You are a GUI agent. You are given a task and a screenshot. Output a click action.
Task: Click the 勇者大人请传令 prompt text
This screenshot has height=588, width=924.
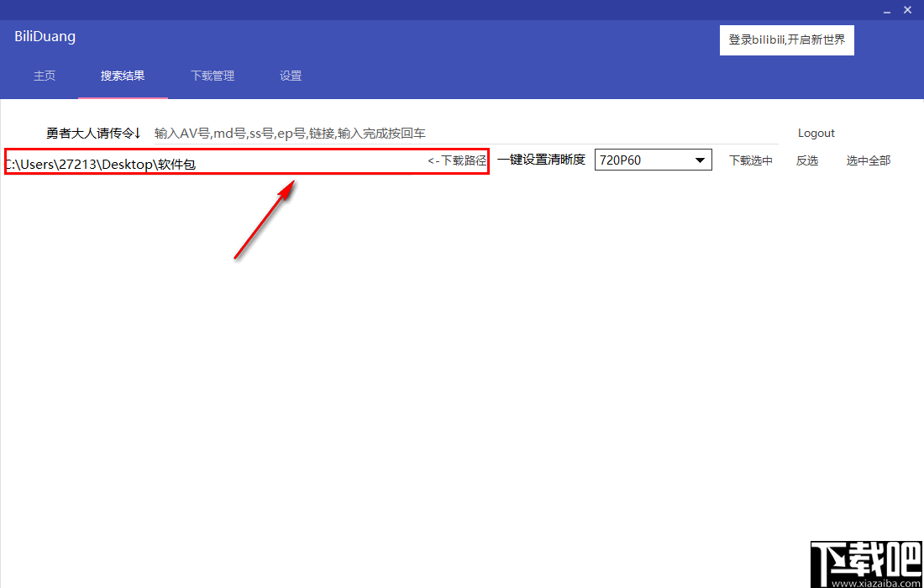pos(93,133)
